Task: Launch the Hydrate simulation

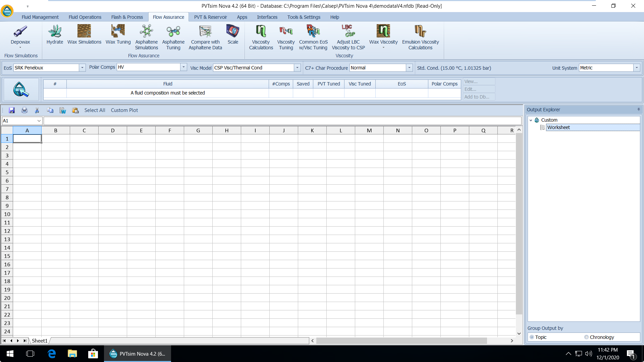Action: [x=55, y=35]
